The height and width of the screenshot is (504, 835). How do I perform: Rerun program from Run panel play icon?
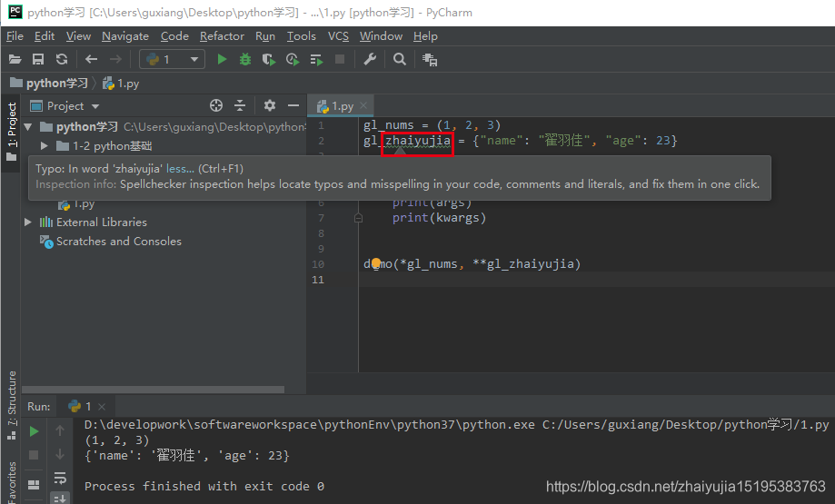[34, 431]
